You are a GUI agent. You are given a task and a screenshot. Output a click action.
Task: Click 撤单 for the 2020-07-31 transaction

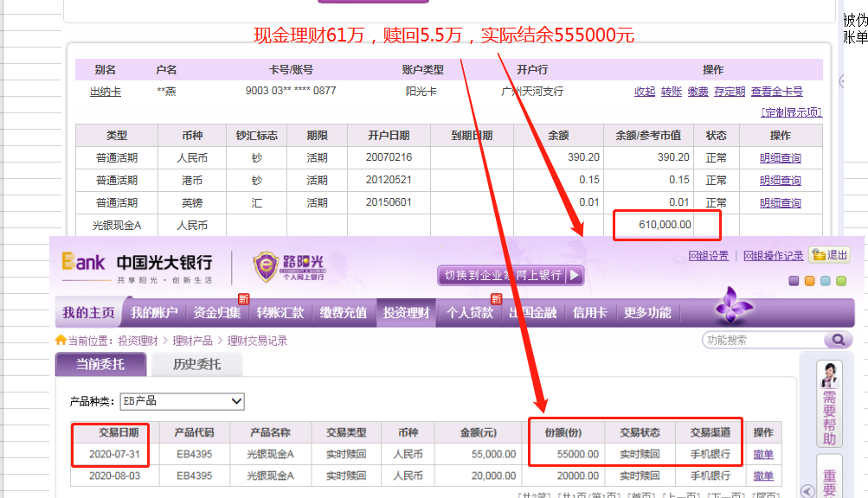[763, 454]
